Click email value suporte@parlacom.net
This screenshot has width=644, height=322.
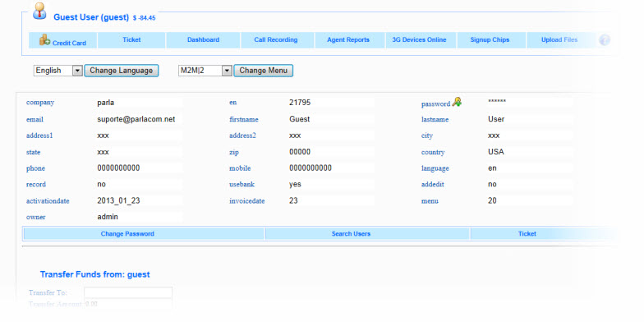136,119
